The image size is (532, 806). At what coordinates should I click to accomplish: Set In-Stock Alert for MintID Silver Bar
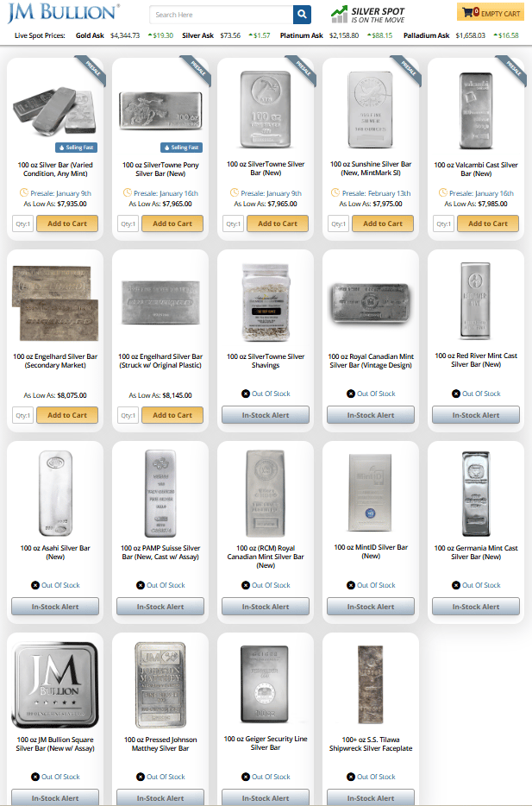tap(371, 607)
